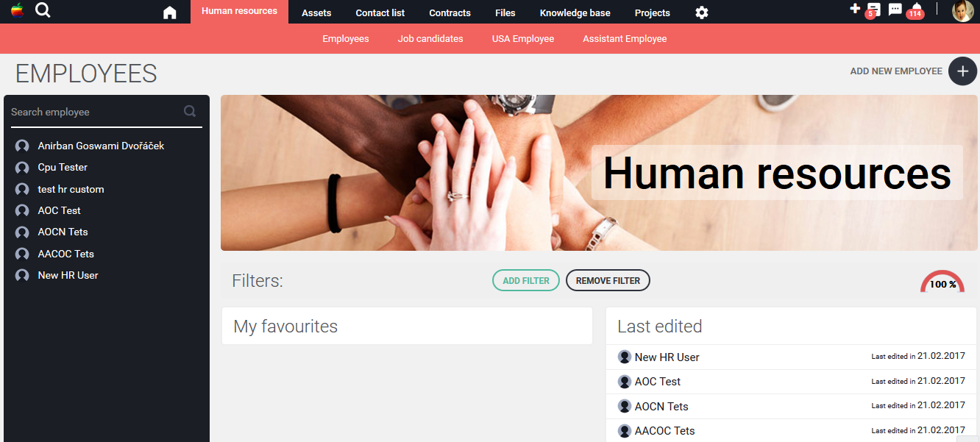Open the USA Employee submenu item
Image resolution: width=980 pixels, height=442 pixels.
tap(523, 38)
